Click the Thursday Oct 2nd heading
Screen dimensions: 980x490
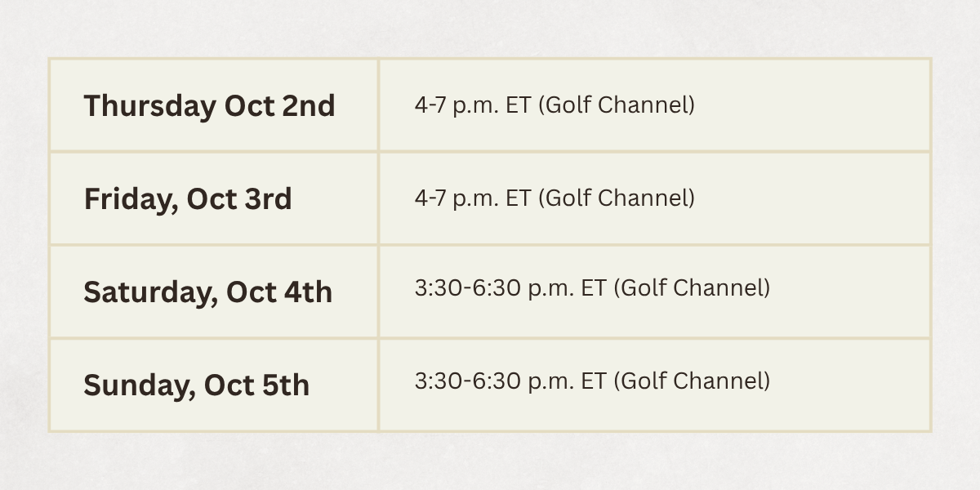point(209,106)
